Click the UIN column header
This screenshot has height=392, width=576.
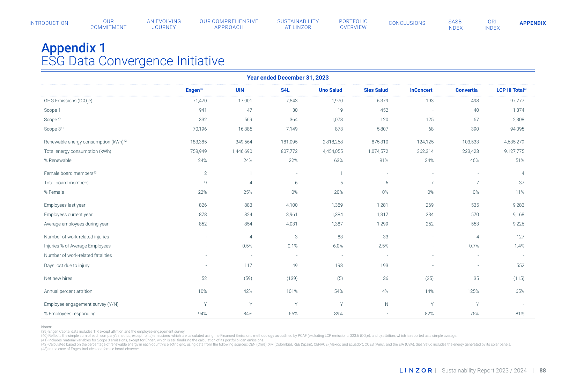coord(240,90)
